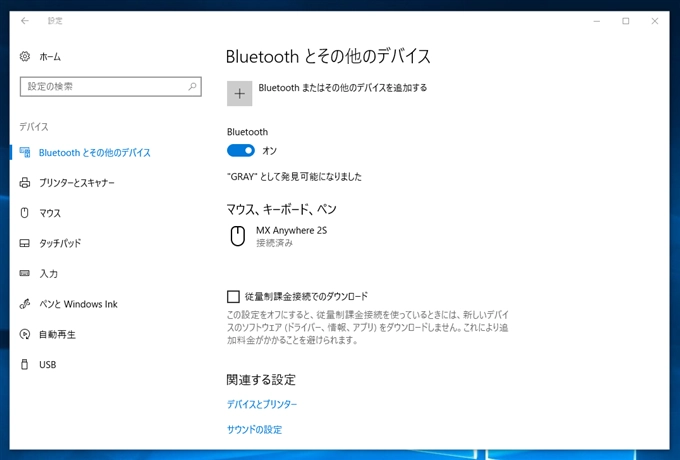Open the ホーム settings page

50,57
